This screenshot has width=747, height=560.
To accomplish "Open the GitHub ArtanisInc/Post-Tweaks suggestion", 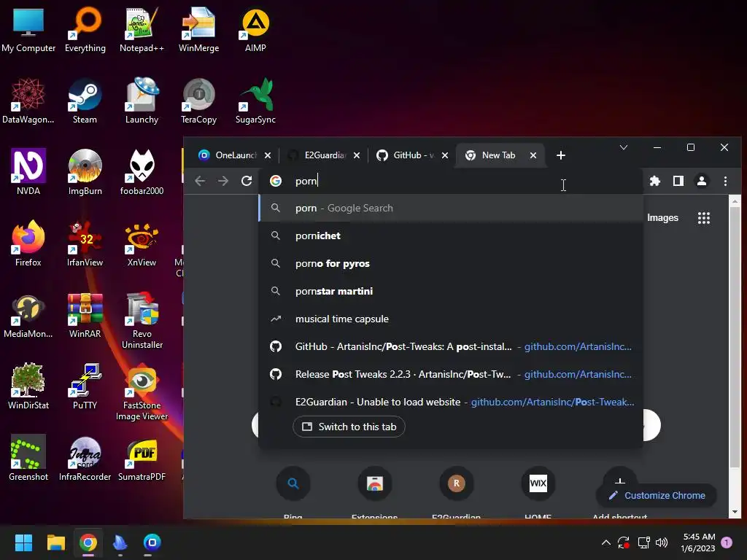I will 450,346.
